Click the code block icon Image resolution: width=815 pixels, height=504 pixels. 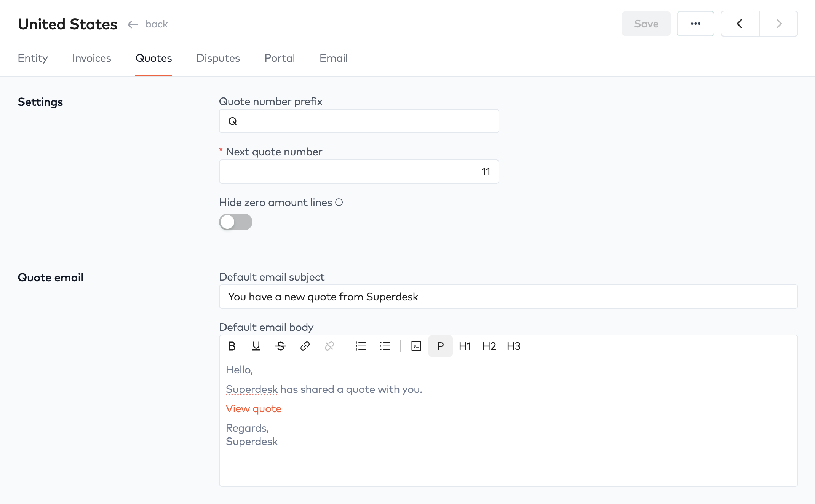(x=416, y=346)
